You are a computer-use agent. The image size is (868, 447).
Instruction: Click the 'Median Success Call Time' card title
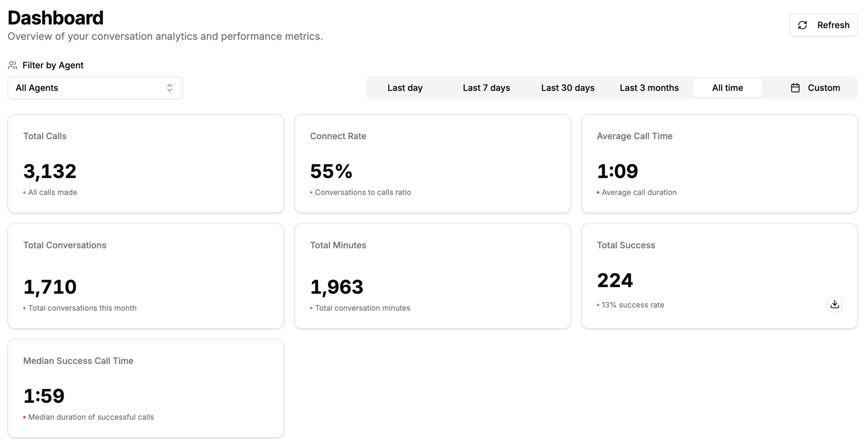pos(78,361)
